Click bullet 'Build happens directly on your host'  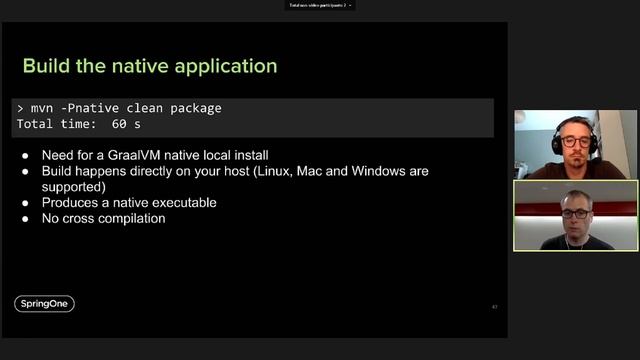(x=235, y=179)
